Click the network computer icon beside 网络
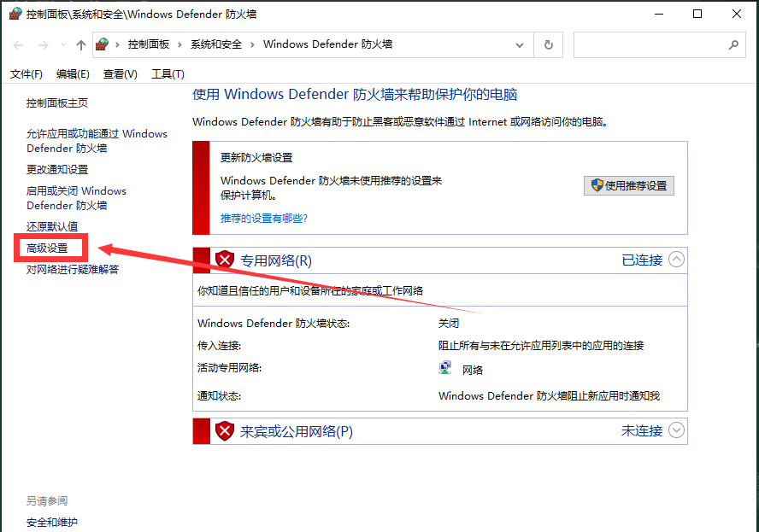 [x=444, y=368]
